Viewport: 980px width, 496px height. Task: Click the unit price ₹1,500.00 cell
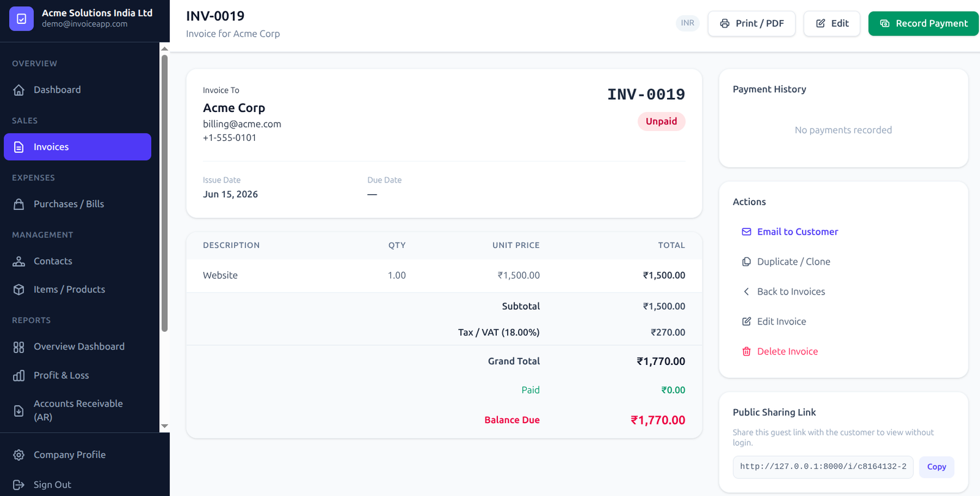pos(519,276)
